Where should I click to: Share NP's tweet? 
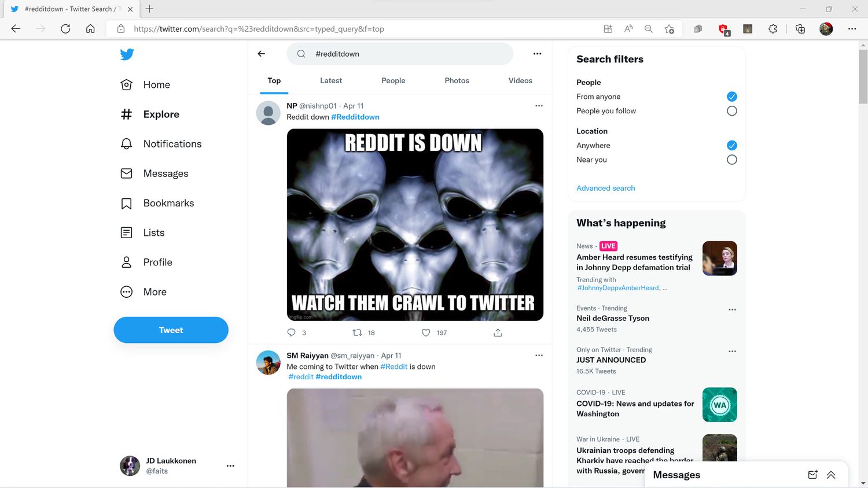tap(498, 332)
